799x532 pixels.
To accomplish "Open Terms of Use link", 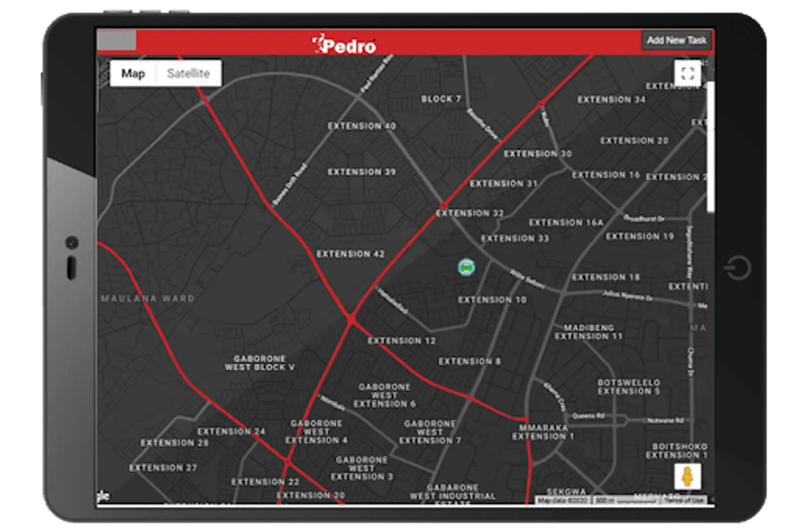I will (x=684, y=501).
